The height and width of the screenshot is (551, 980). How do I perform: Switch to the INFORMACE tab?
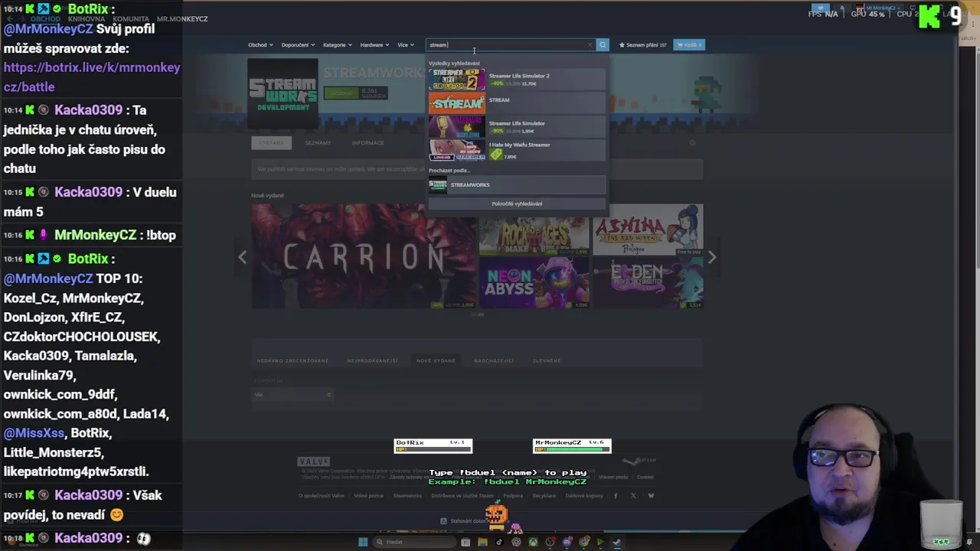coord(367,142)
